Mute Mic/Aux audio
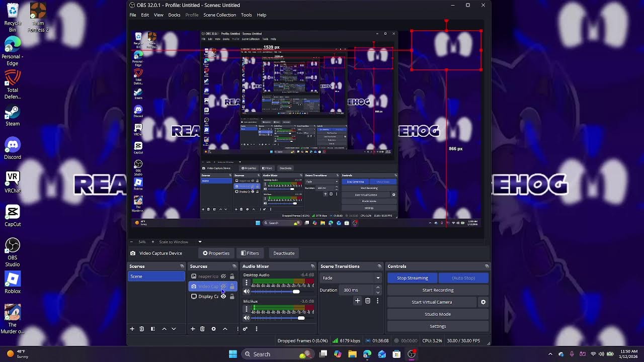 [x=247, y=318]
